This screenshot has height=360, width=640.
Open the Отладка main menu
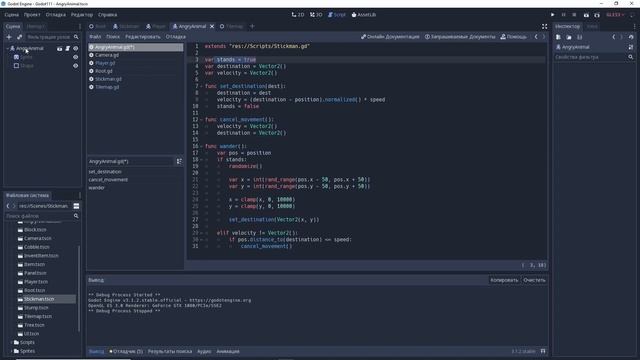point(56,15)
